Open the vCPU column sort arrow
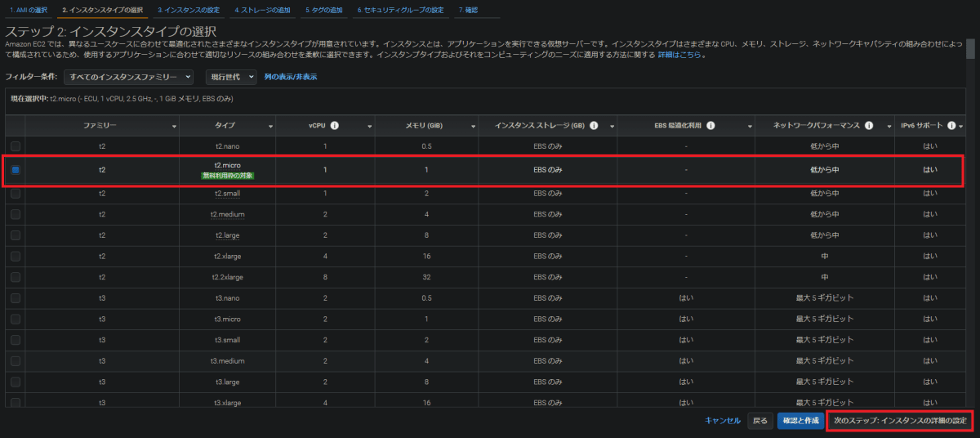 tap(370, 127)
